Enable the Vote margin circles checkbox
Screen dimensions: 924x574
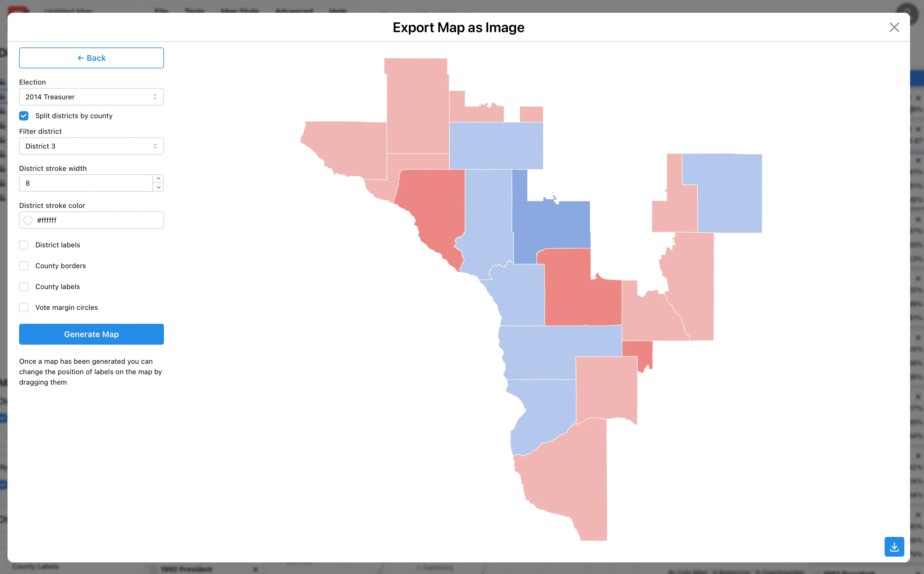tap(24, 307)
